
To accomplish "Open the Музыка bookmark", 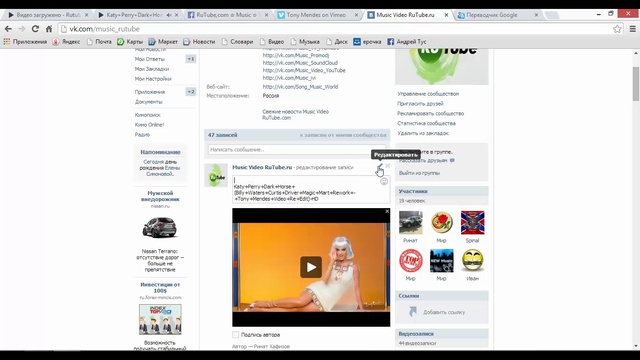I will click(305, 42).
